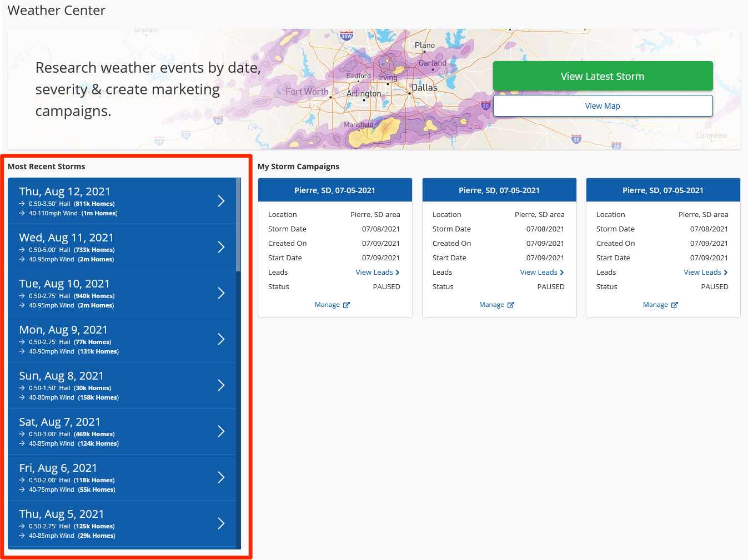Open the Sat, Aug 7, 2021 storm chevron

click(x=221, y=431)
